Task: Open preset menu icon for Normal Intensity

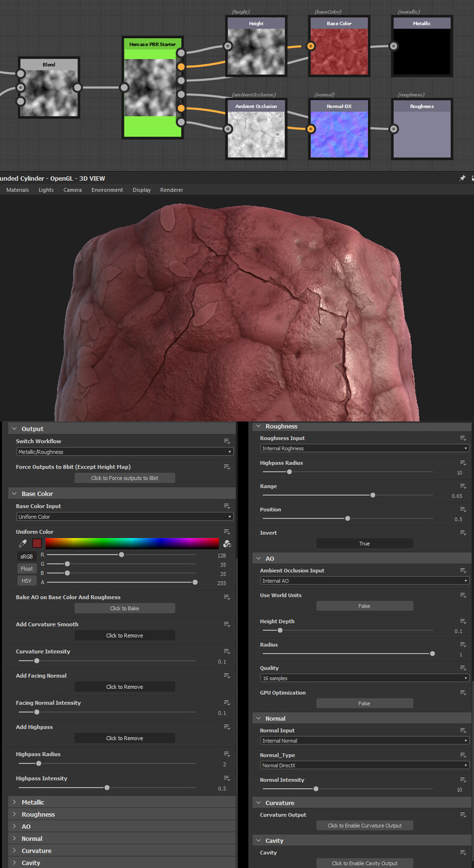Action: coord(463,780)
